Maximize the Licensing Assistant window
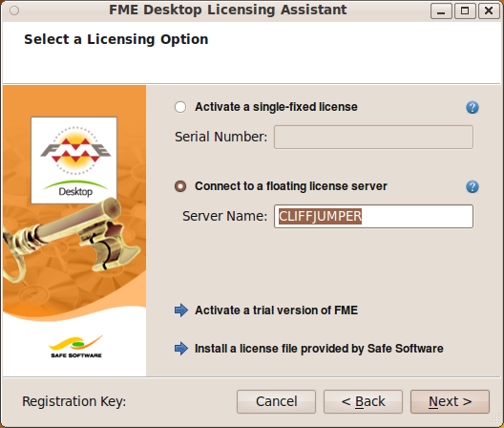This screenshot has height=428, width=504. click(x=465, y=11)
